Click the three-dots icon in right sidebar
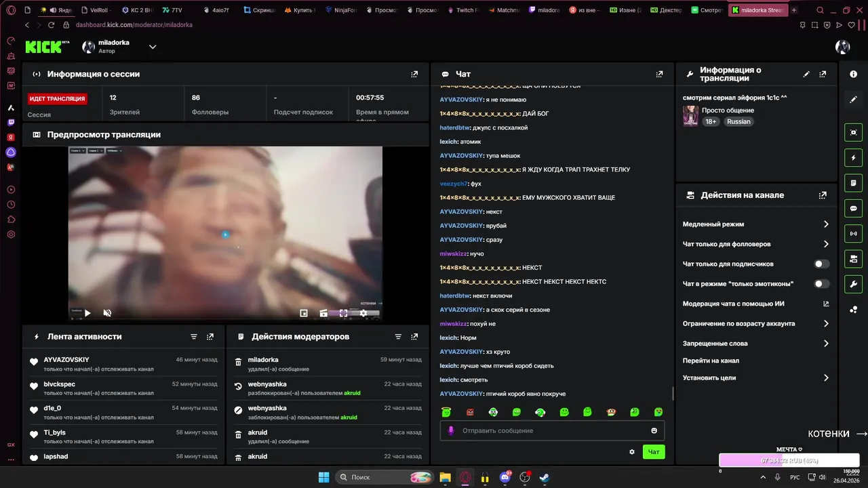 tap(854, 310)
